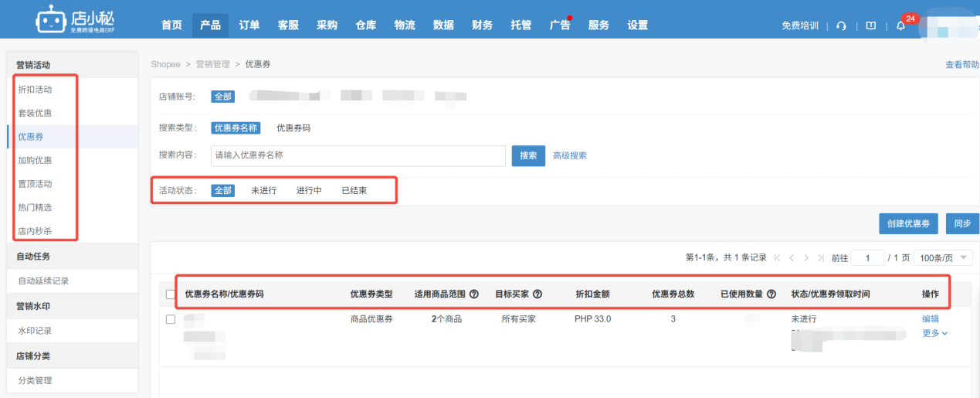Select 优惠券名称 search type

click(x=236, y=128)
